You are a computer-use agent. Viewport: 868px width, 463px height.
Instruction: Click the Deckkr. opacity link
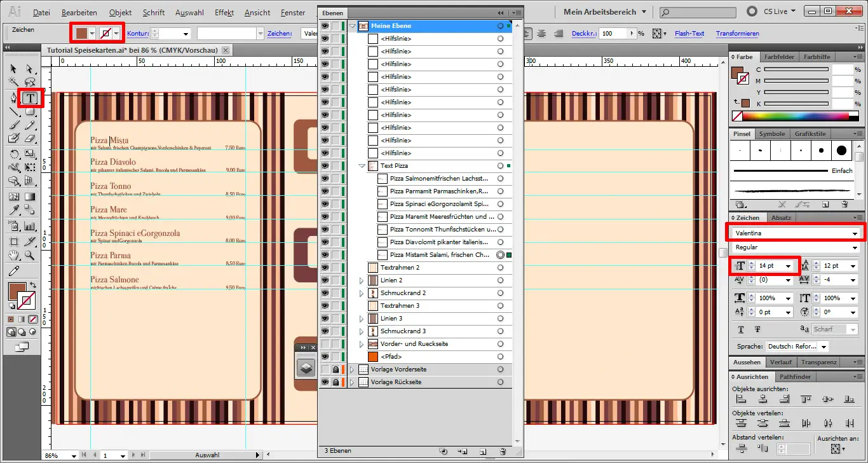pos(584,33)
